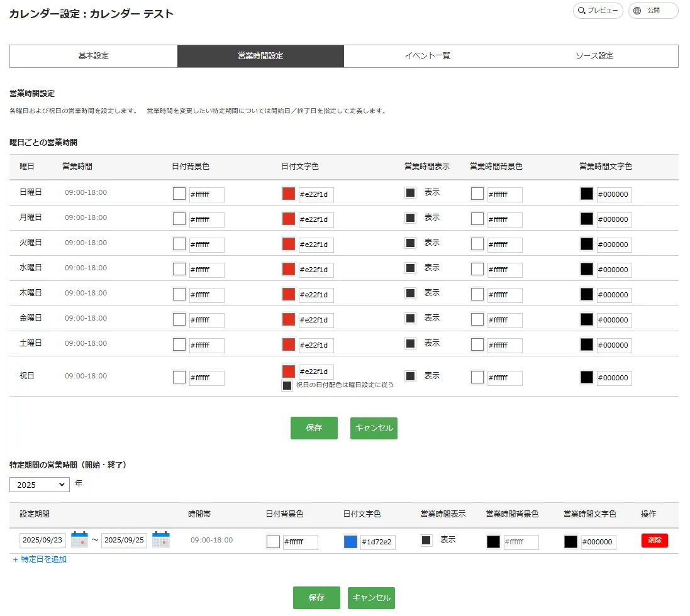Cancel the specific period changes at bottom
The image size is (690, 616).
click(x=371, y=598)
